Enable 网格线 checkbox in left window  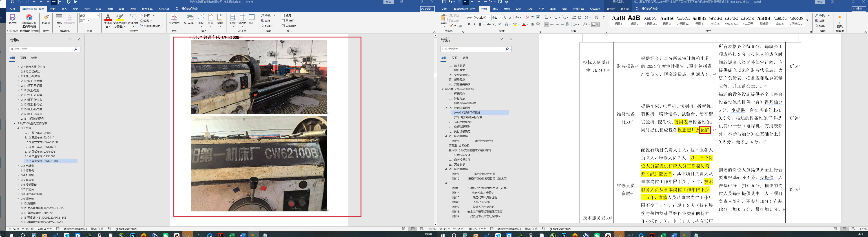(x=283, y=21)
